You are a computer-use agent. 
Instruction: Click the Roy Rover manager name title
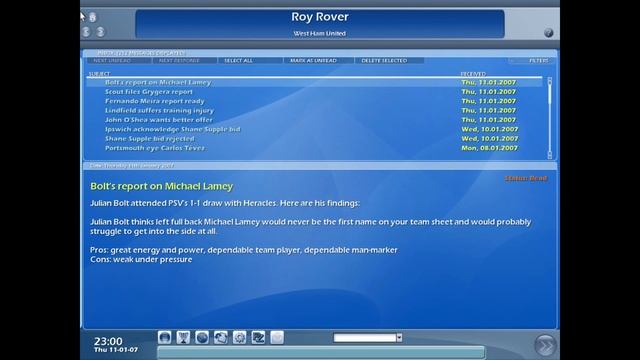pyautogui.click(x=320, y=17)
